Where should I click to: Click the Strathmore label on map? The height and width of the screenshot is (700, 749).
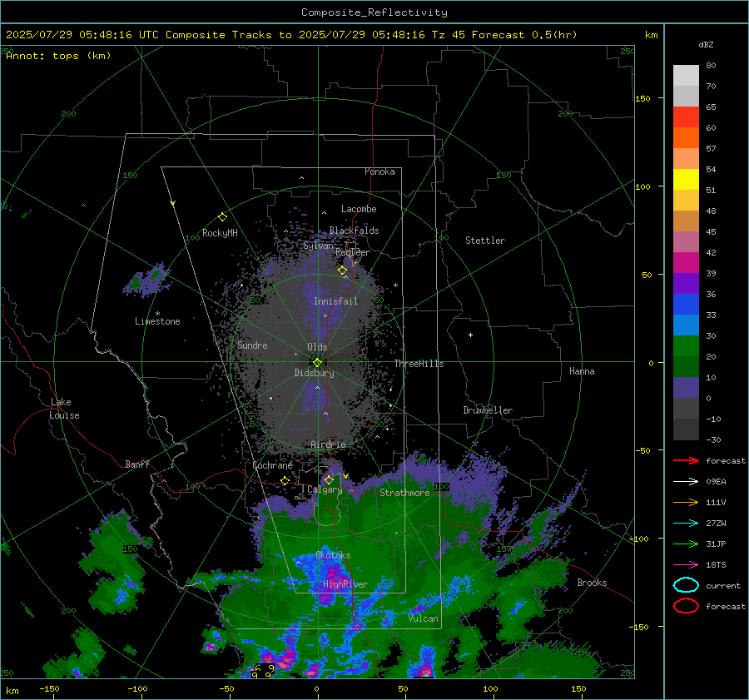[404, 493]
